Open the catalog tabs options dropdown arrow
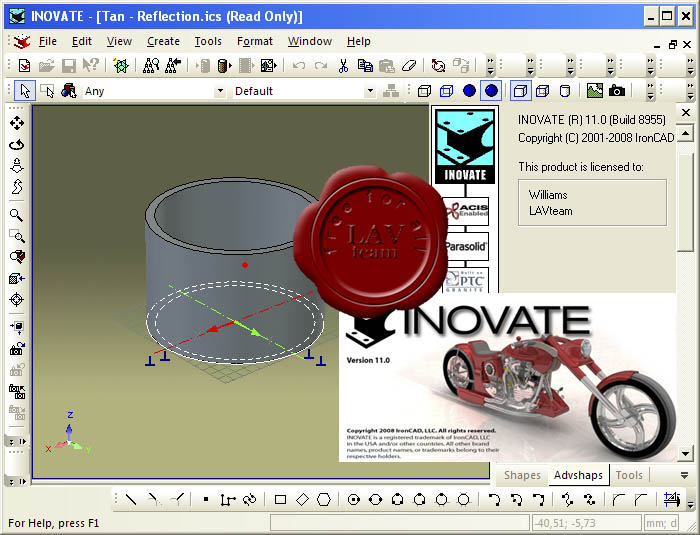This screenshot has width=700, height=535. tap(684, 475)
